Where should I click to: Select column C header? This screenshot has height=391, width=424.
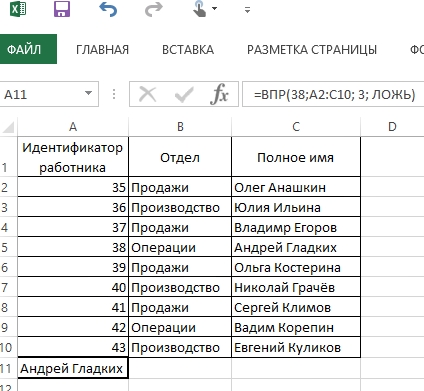point(296,127)
